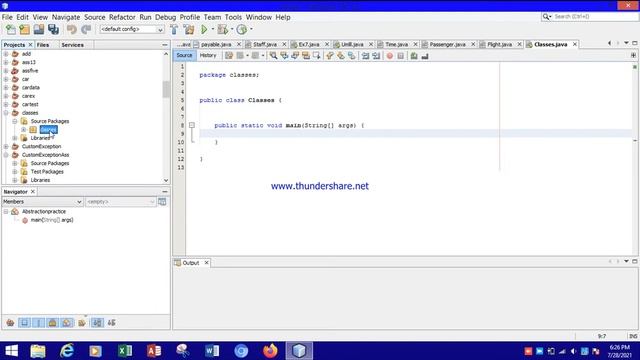Open the default config dropdown
The width and height of the screenshot is (640, 360).
pyautogui.click(x=131, y=29)
